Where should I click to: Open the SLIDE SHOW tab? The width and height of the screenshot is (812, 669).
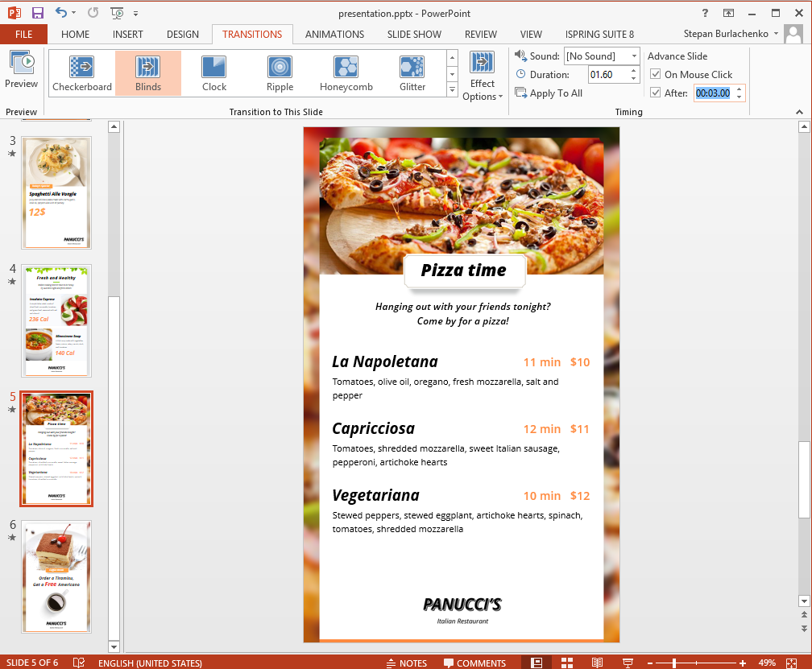pyautogui.click(x=414, y=34)
